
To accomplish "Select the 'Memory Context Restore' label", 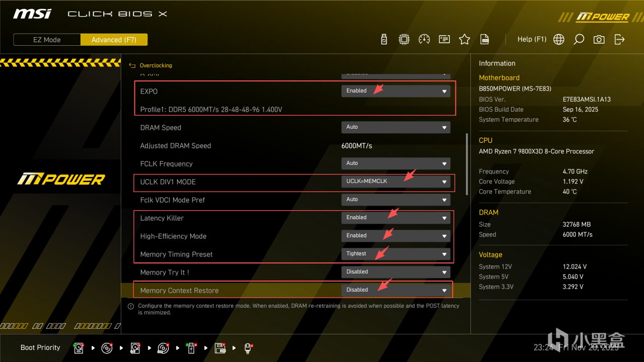I will tap(179, 291).
